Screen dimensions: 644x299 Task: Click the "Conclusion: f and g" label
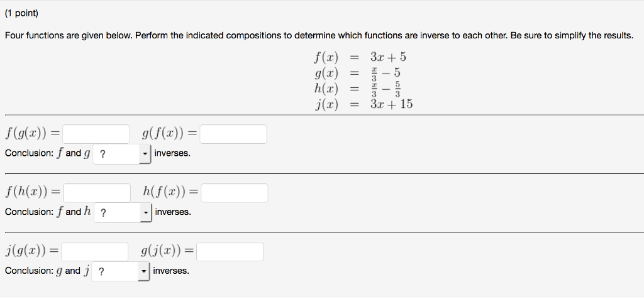pos(48,153)
